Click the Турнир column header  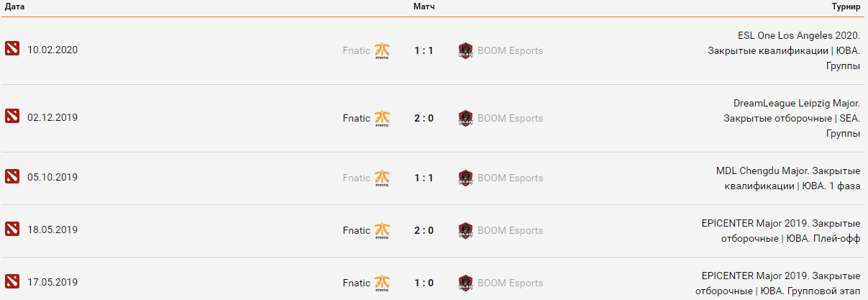pos(846,6)
